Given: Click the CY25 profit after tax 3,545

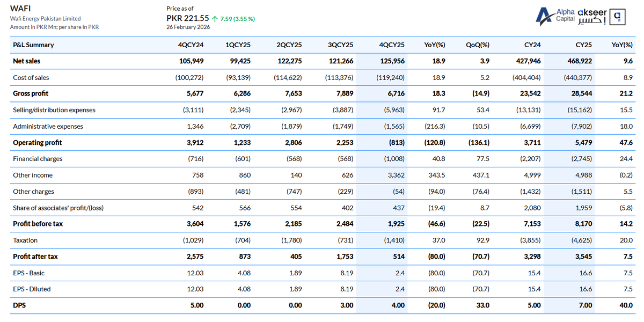Looking at the screenshot, I should 583,257.
